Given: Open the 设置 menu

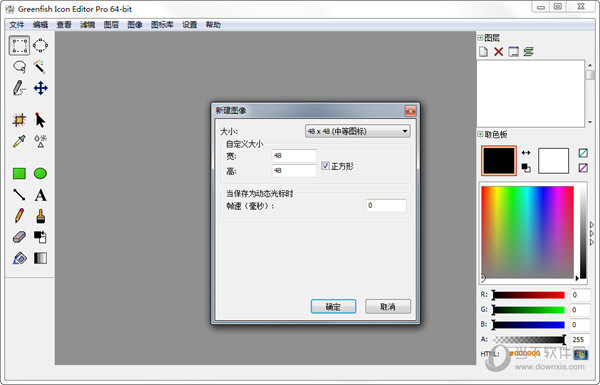Looking at the screenshot, I should click(x=189, y=25).
